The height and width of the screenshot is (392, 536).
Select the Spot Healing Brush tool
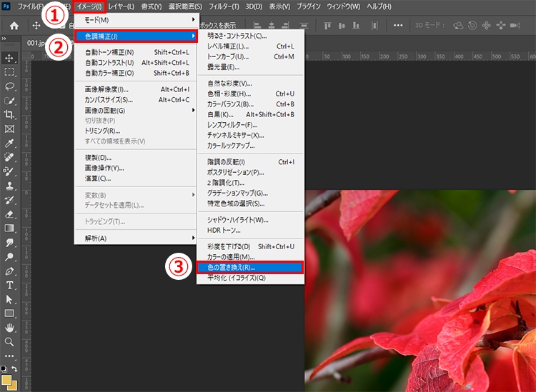point(9,157)
